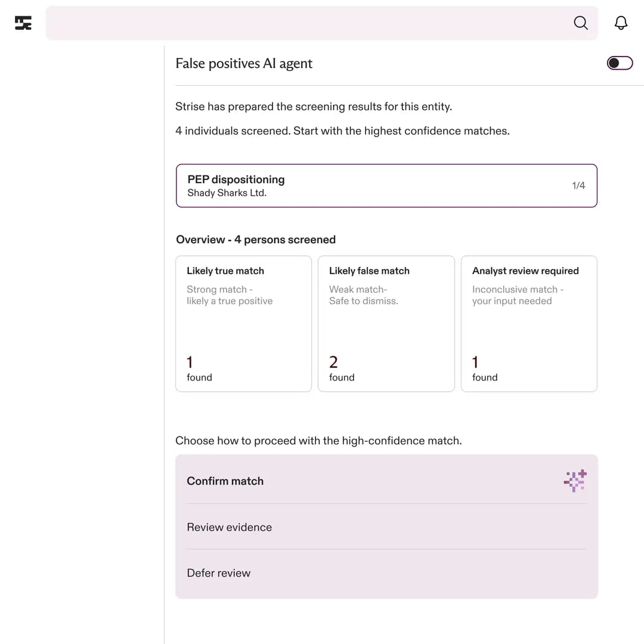This screenshot has width=644, height=644.
Task: Choose Confirm match option
Action: pyautogui.click(x=386, y=481)
